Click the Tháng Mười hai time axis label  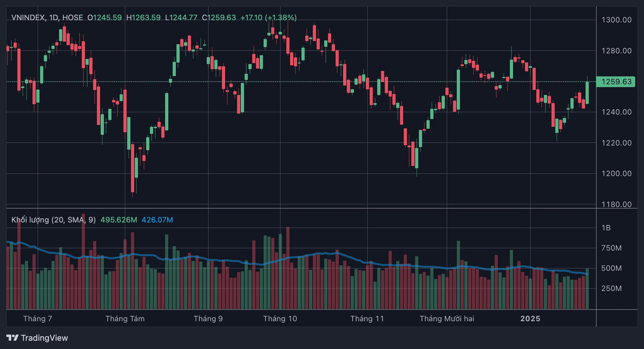click(447, 318)
